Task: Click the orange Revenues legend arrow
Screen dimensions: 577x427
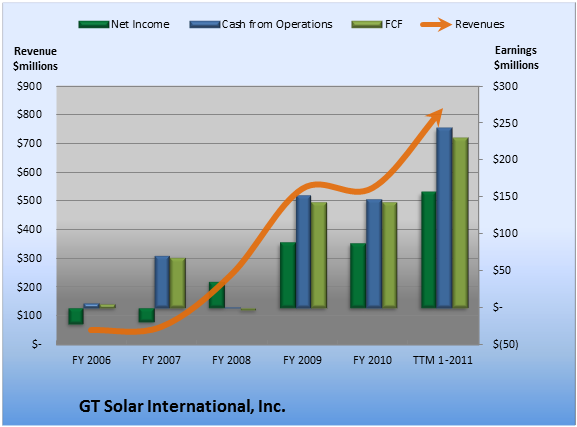Action: 436,25
